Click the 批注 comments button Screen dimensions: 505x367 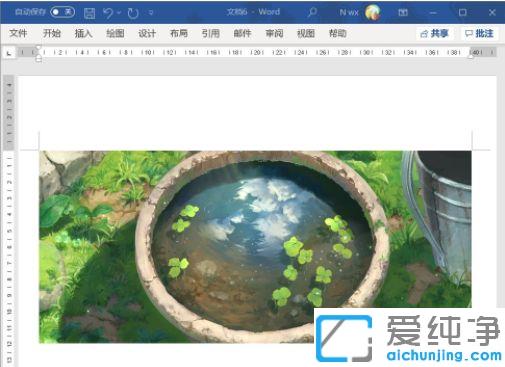(x=479, y=33)
